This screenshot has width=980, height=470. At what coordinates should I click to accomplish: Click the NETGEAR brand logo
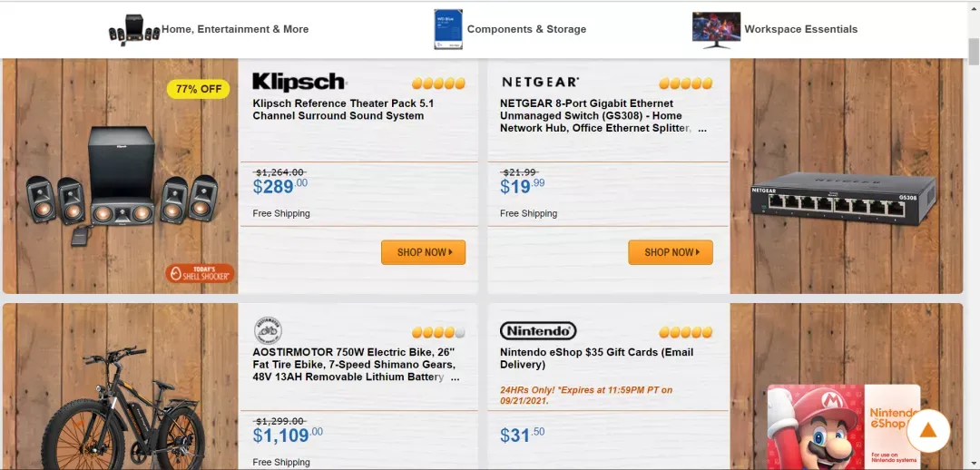click(x=540, y=82)
